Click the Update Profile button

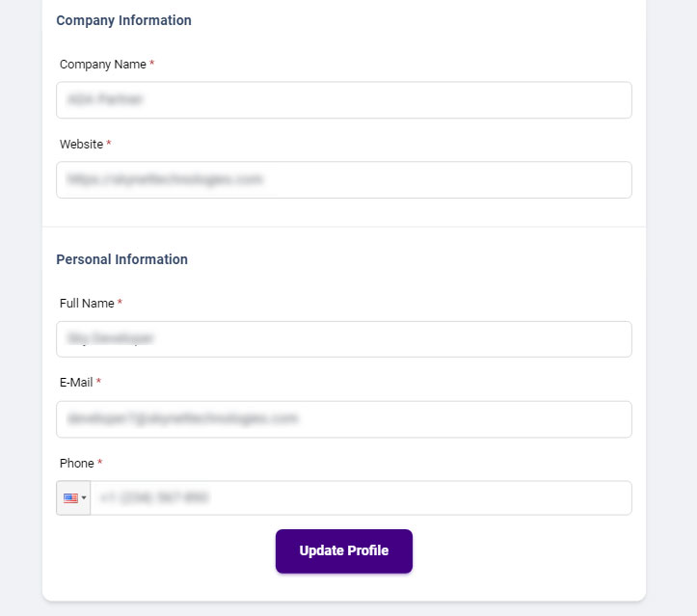click(344, 551)
